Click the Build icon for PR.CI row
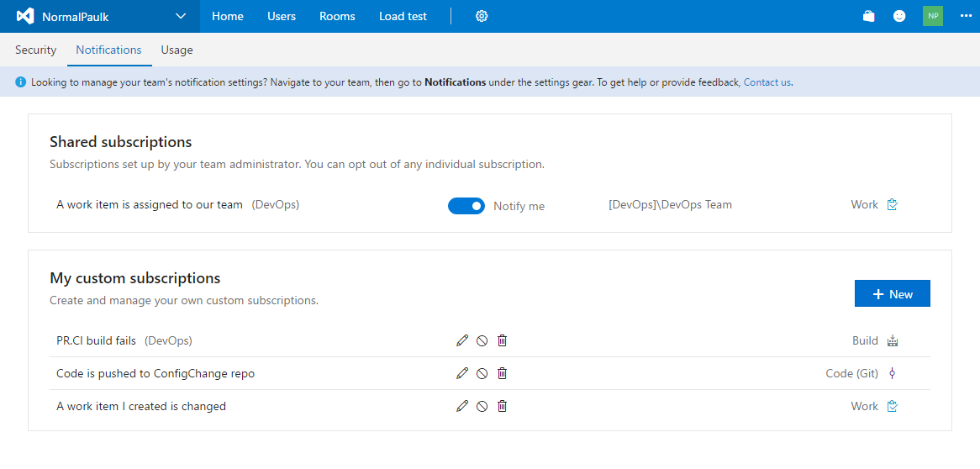The width and height of the screenshot is (980, 469). (x=893, y=340)
